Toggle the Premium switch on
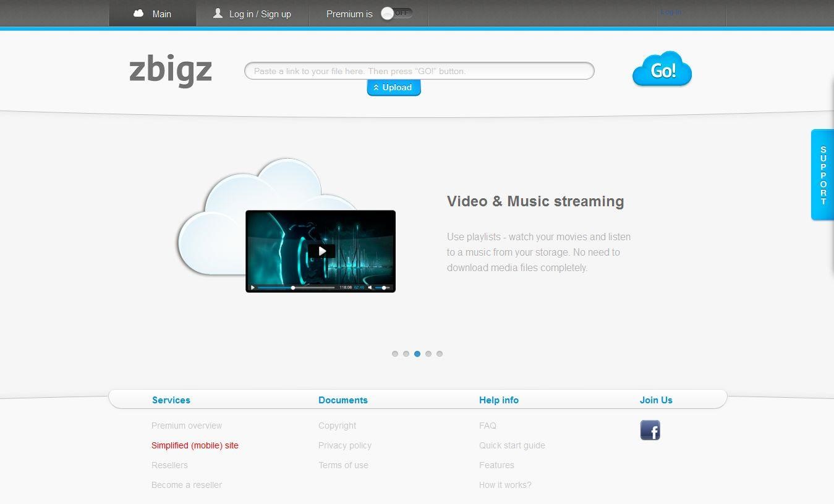This screenshot has height=504, width=834. [x=396, y=13]
